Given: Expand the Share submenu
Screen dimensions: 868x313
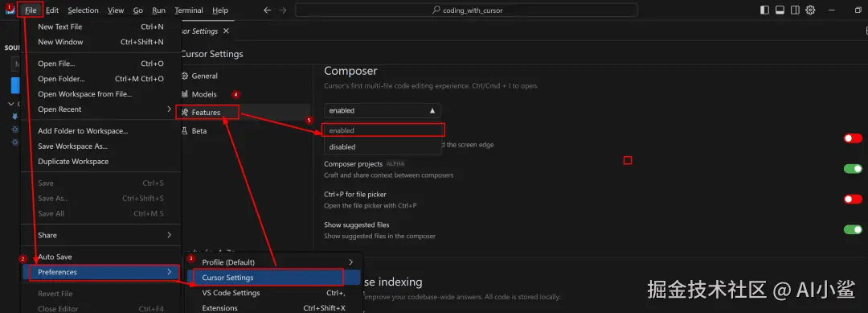Looking at the screenshot, I should click(100, 235).
